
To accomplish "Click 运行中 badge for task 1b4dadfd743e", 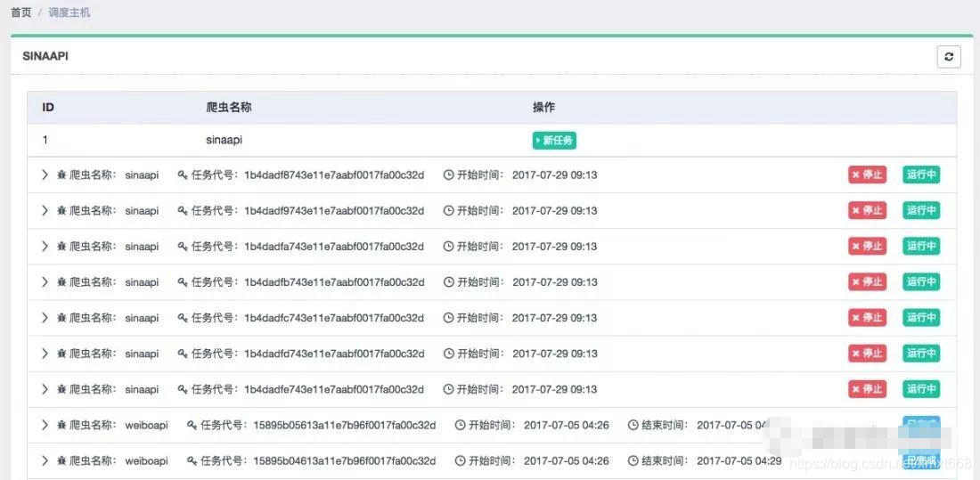I will click(x=921, y=354).
